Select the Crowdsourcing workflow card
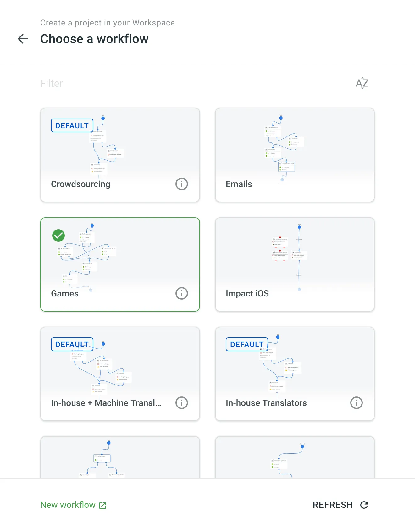Image resolution: width=415 pixels, height=532 pixels. tap(120, 154)
